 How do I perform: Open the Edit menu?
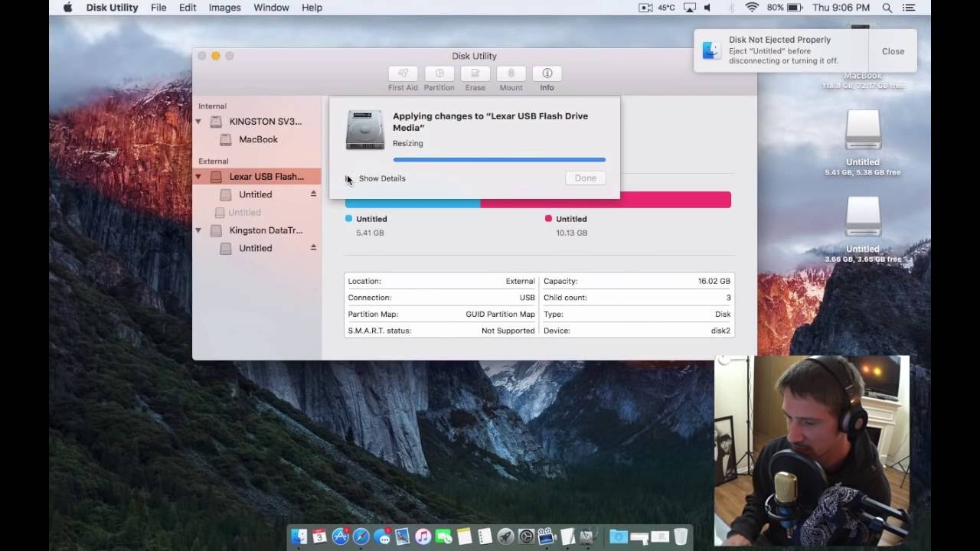point(188,8)
